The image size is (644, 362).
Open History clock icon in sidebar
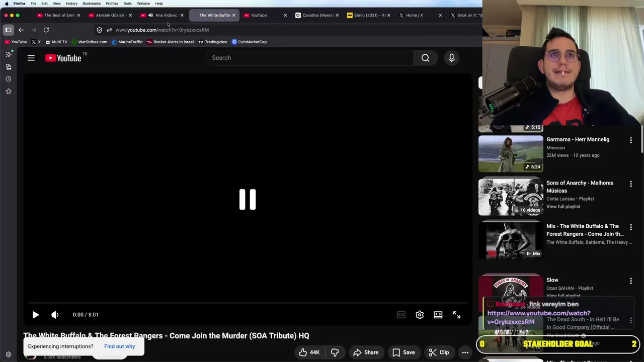click(9, 79)
